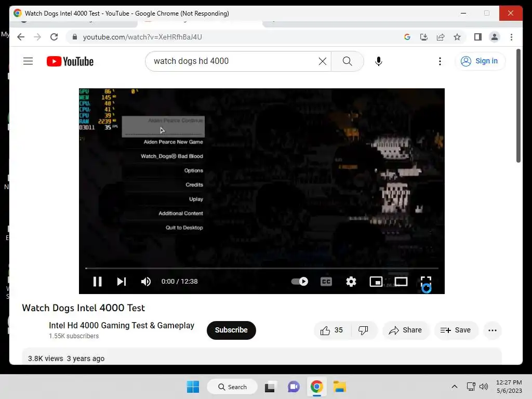532x399 pixels.
Task: Enable miniplayer mode
Action: click(376, 282)
